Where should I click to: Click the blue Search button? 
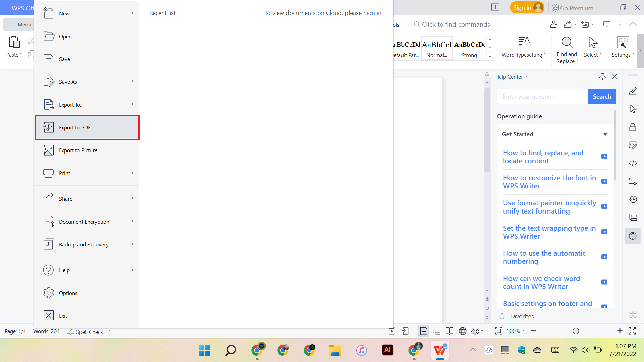[x=602, y=97]
